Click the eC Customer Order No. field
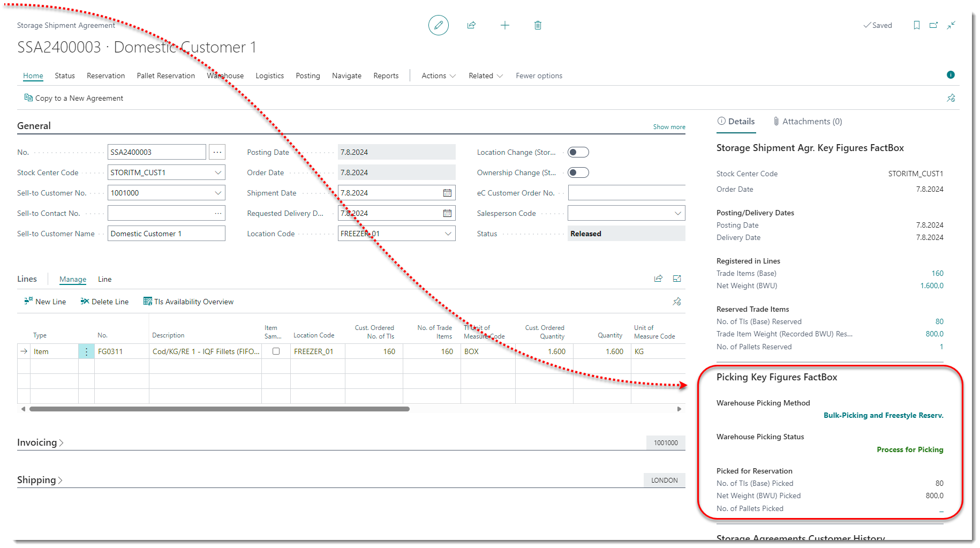The height and width of the screenshot is (548, 980). [626, 193]
